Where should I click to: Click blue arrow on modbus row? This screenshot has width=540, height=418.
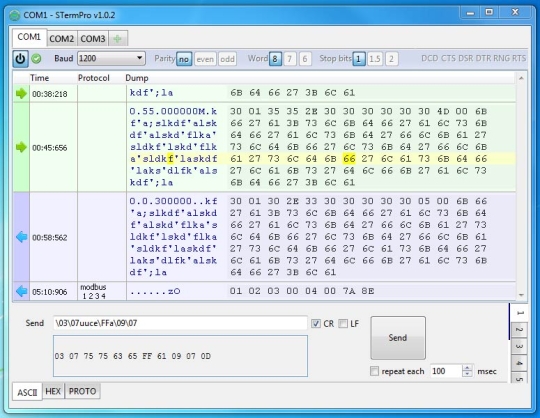point(21,291)
